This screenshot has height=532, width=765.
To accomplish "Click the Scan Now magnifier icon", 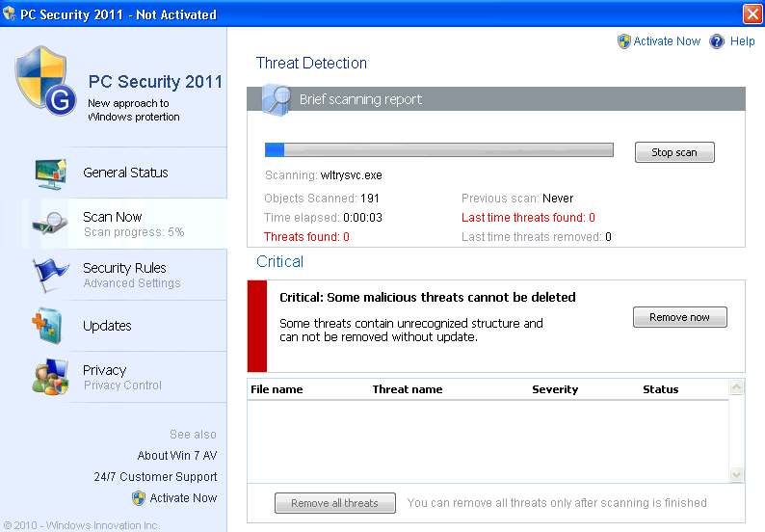I will [x=50, y=224].
